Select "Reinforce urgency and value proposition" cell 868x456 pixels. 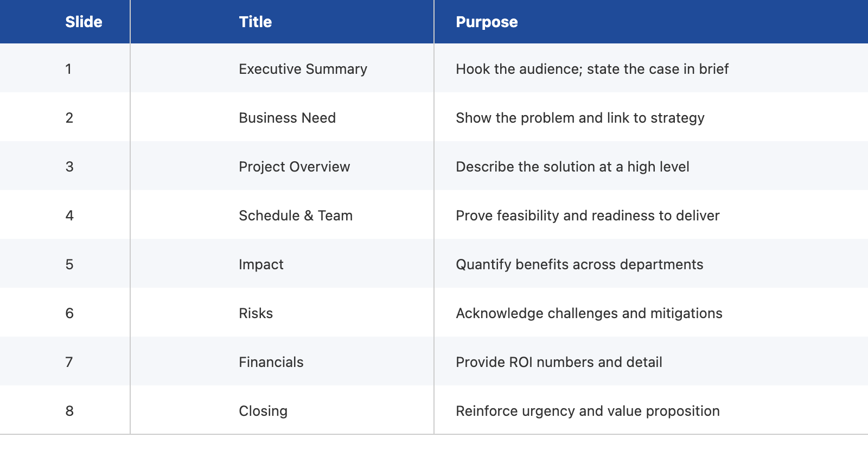tap(588, 411)
